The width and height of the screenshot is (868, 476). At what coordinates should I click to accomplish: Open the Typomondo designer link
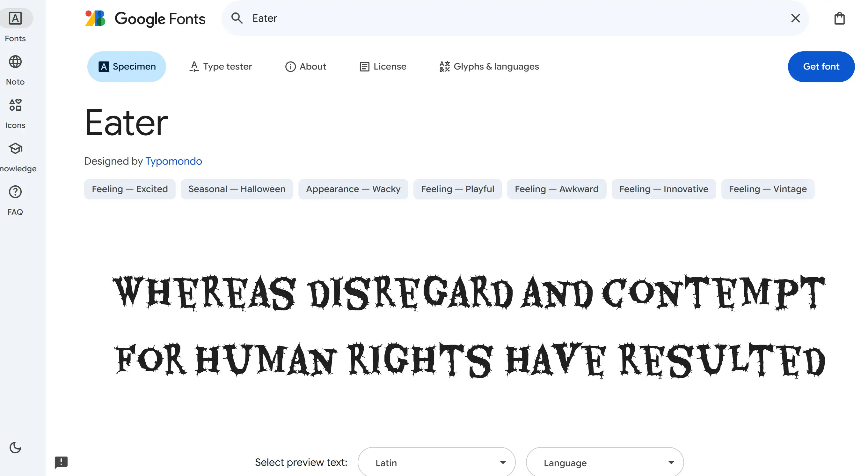tap(173, 161)
